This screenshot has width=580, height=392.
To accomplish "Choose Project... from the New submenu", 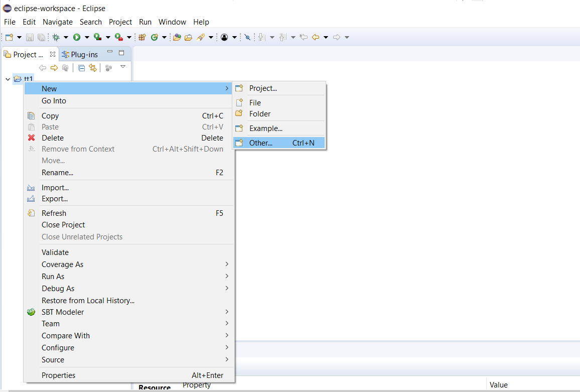I will pos(279,88).
